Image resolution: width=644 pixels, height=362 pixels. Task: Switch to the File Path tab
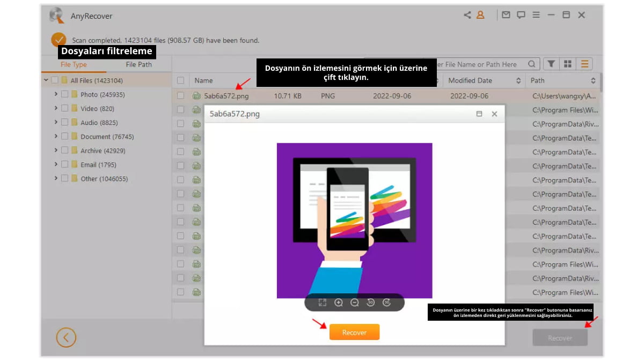pyautogui.click(x=138, y=64)
